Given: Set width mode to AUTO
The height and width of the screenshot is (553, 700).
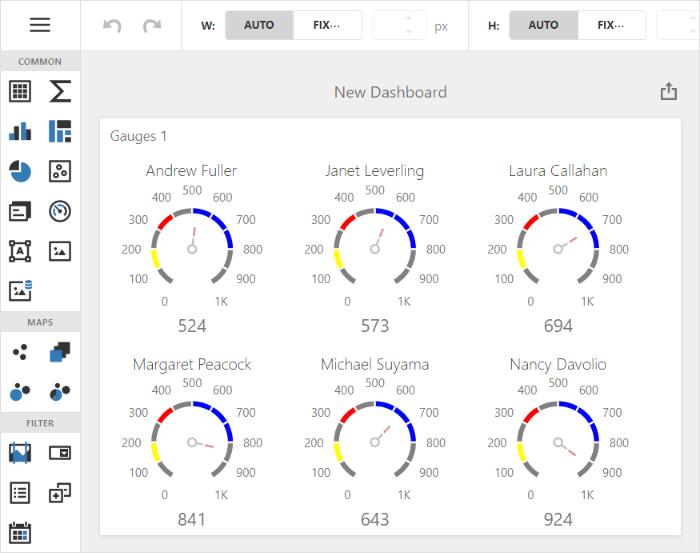Looking at the screenshot, I should [x=259, y=25].
